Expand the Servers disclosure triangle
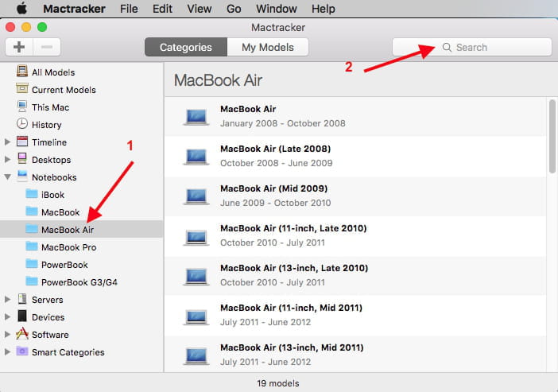Viewport: 558px width, 392px height. click(x=7, y=300)
